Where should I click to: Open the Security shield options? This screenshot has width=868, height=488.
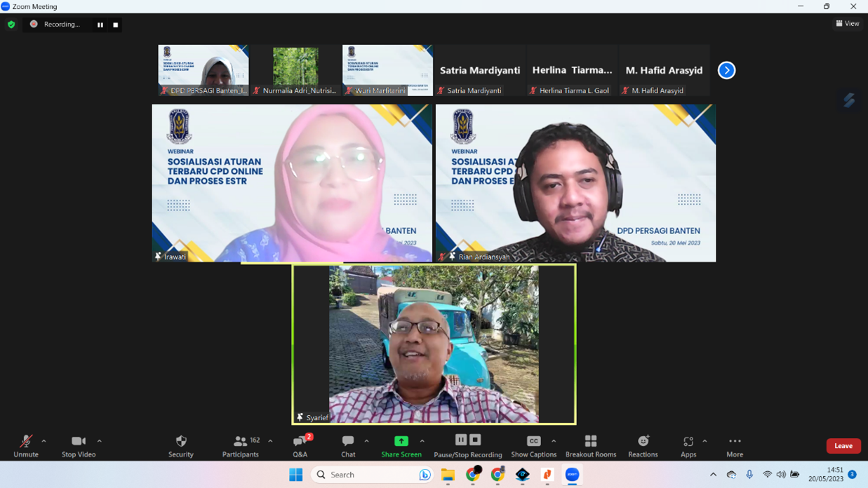click(181, 446)
